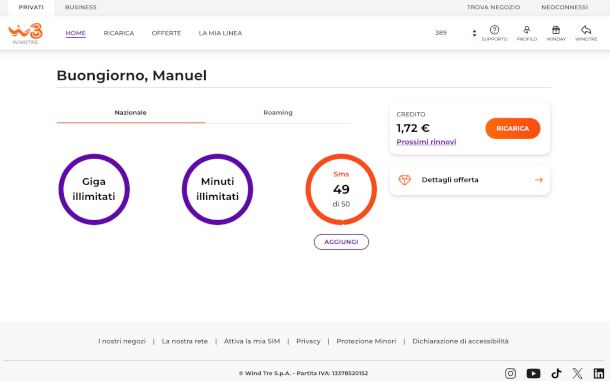Click the Sms 49 di 50 progress ring

pos(341,189)
